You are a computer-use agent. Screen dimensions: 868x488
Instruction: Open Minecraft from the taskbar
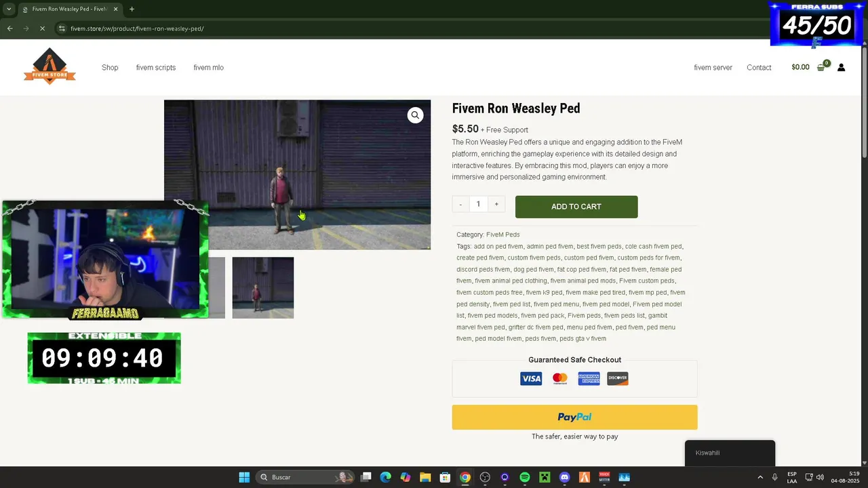click(x=545, y=477)
